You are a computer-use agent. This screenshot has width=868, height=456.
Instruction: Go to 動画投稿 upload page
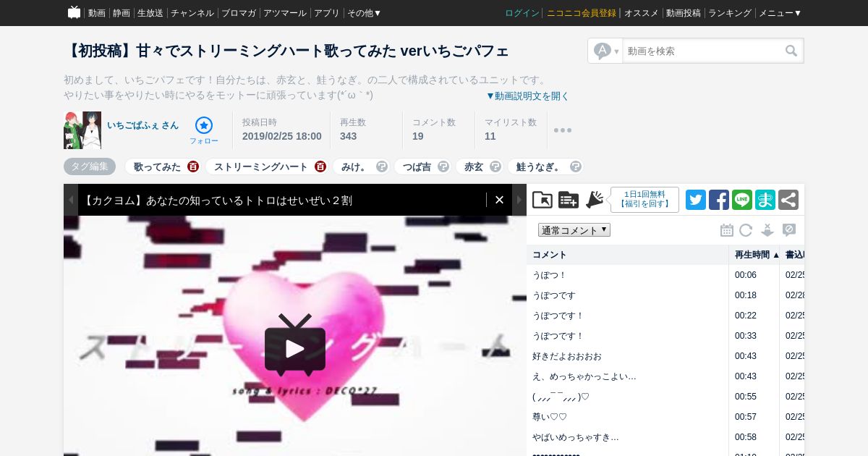(684, 13)
